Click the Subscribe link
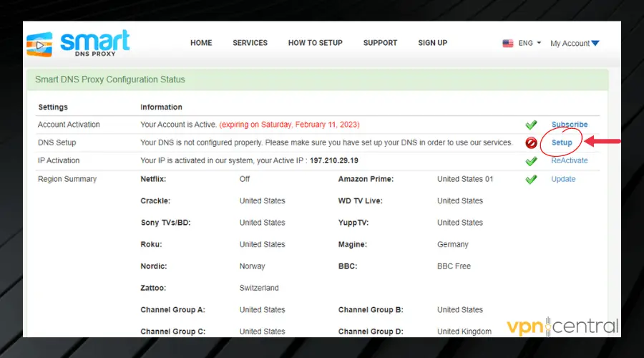The height and width of the screenshot is (358, 644). pos(569,125)
